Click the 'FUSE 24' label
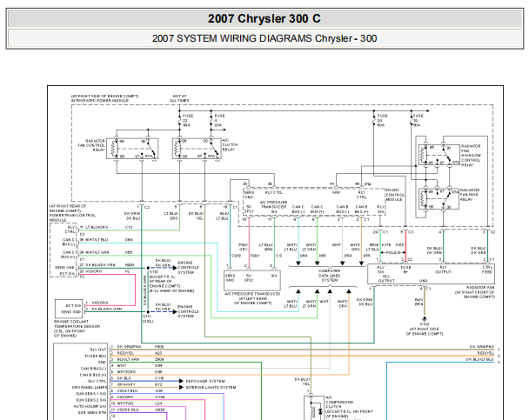 pos(383,120)
